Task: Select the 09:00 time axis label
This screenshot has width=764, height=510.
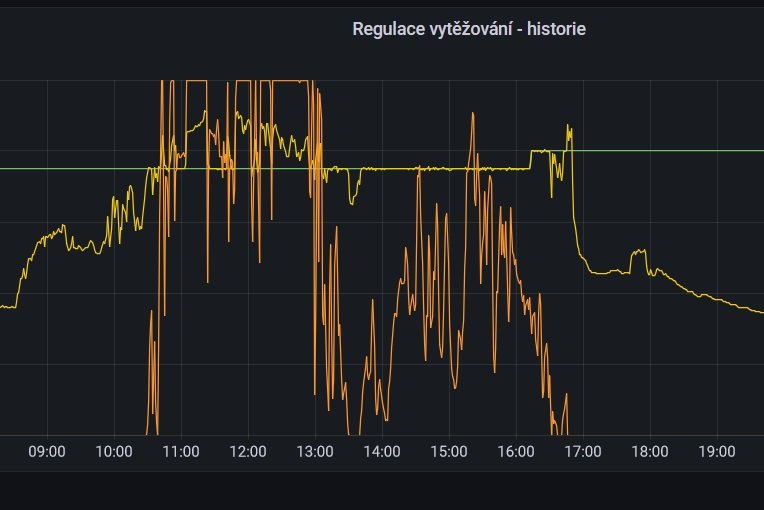Action: point(47,452)
